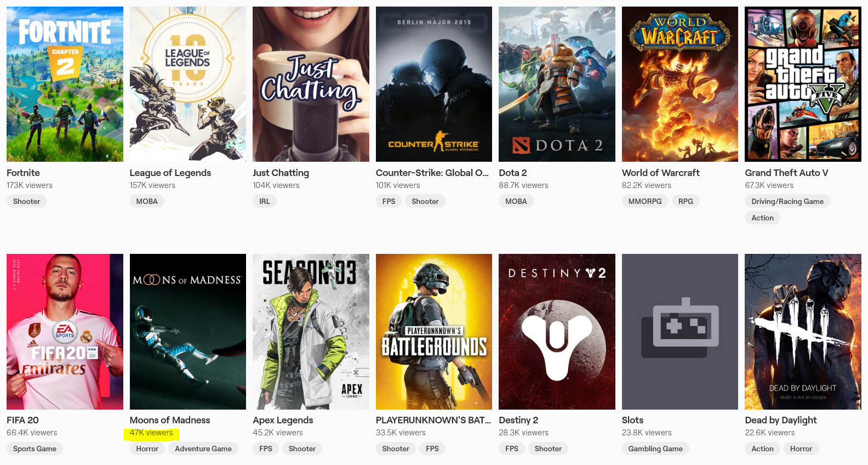Click the Grand Theft Auto V title link

(786, 173)
